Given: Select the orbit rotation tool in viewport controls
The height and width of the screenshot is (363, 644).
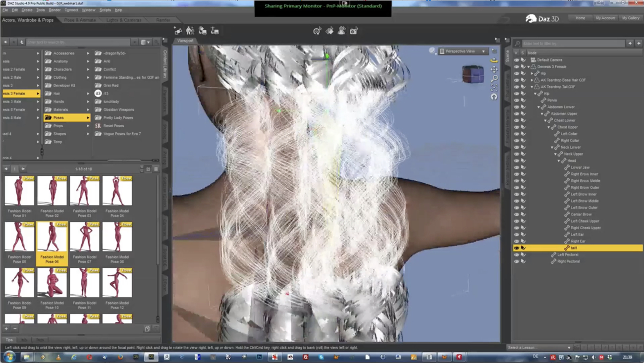Looking at the screenshot, I should [493, 60].
